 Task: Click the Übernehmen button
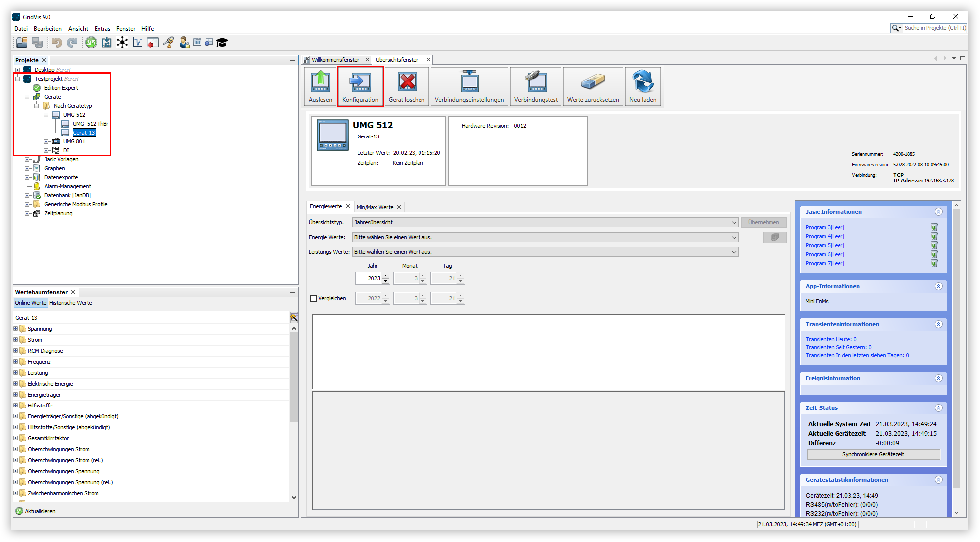pos(764,222)
